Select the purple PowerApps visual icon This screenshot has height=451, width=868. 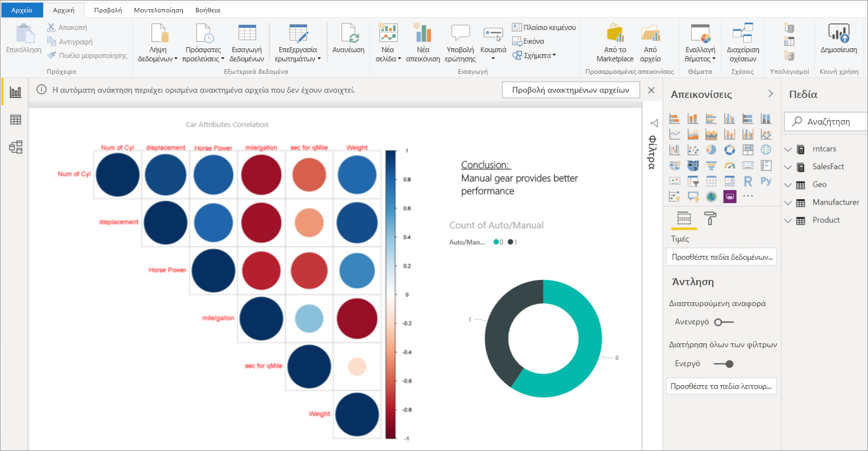click(730, 196)
